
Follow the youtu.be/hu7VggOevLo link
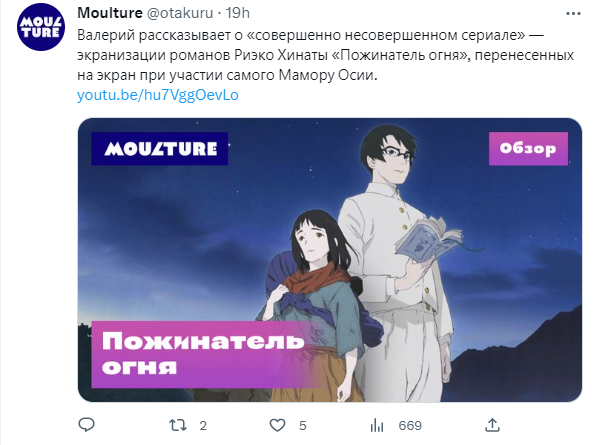(x=158, y=95)
